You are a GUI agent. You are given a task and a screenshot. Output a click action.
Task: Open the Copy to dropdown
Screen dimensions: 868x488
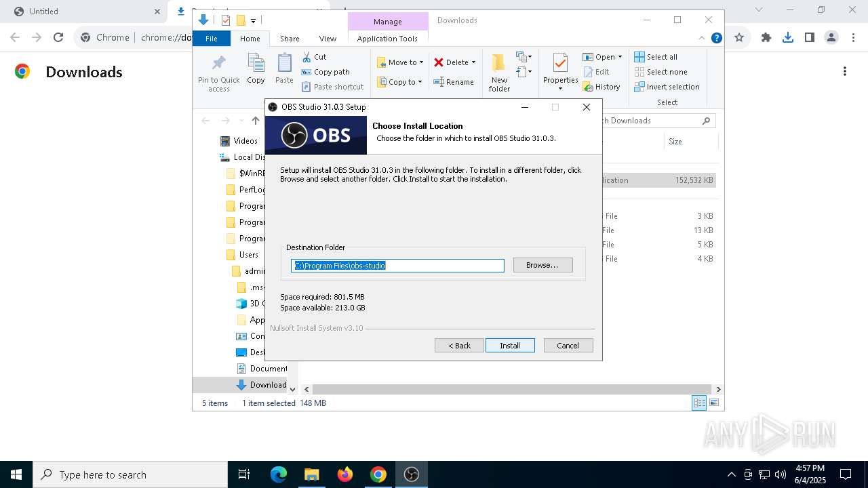pos(399,82)
